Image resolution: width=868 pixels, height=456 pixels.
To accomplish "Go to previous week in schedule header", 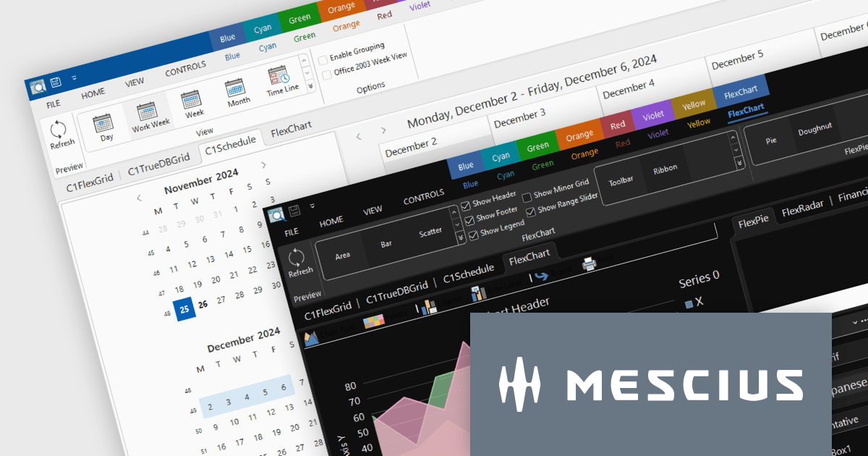I will coord(358,136).
